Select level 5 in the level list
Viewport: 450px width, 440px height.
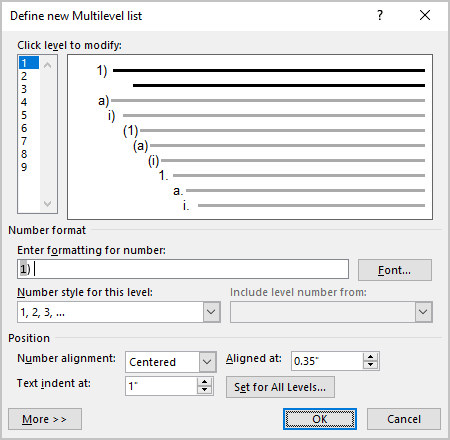pos(29,115)
